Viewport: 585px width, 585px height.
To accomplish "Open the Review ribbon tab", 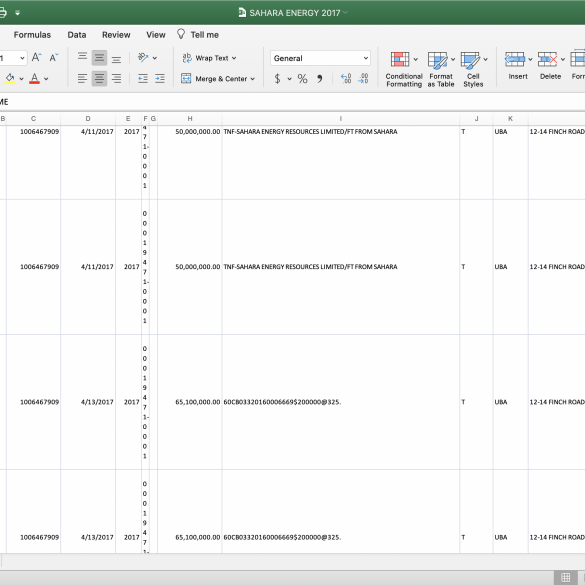I will click(116, 35).
